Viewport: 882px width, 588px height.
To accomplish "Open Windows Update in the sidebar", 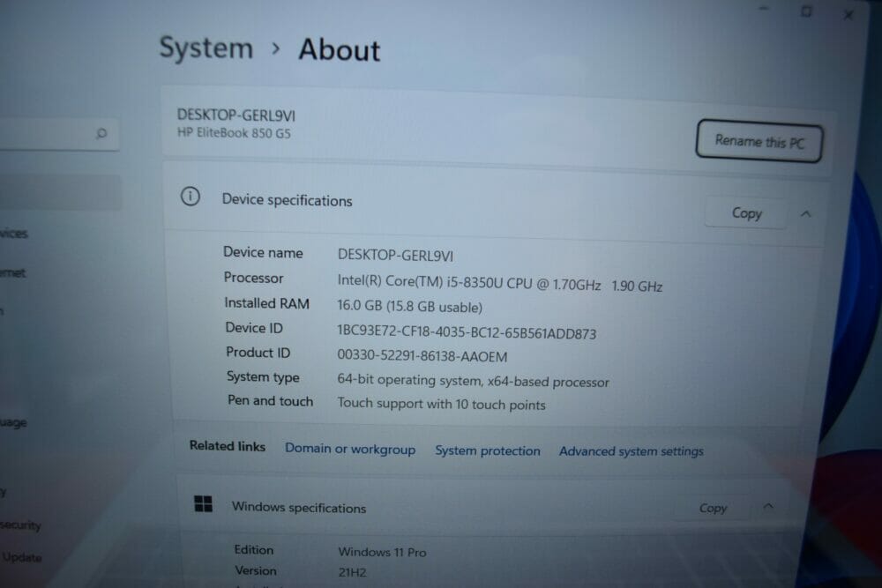I will point(21,557).
